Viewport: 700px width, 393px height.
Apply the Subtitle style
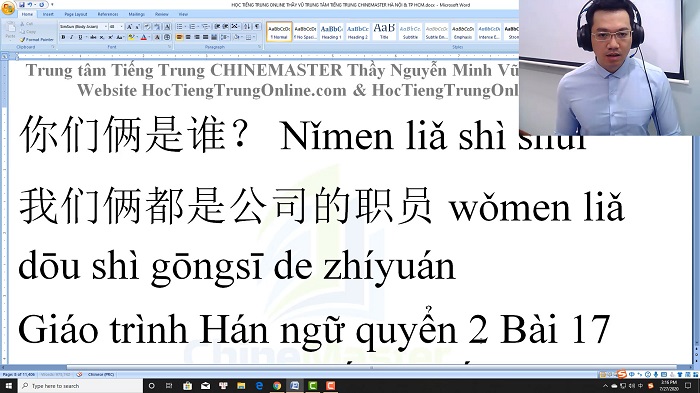410,32
